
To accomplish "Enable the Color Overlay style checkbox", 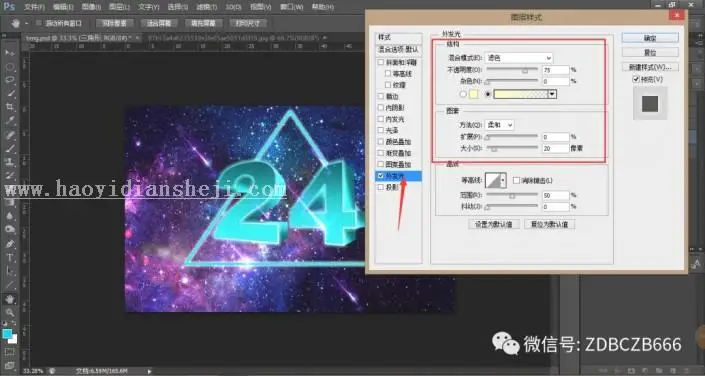I will point(381,142).
